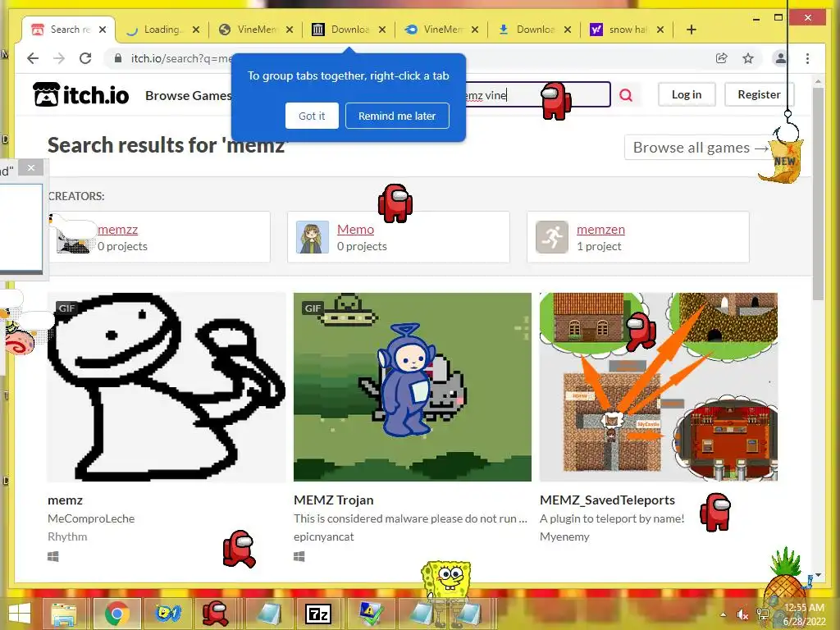Switch to the Loading tab

coord(161,30)
